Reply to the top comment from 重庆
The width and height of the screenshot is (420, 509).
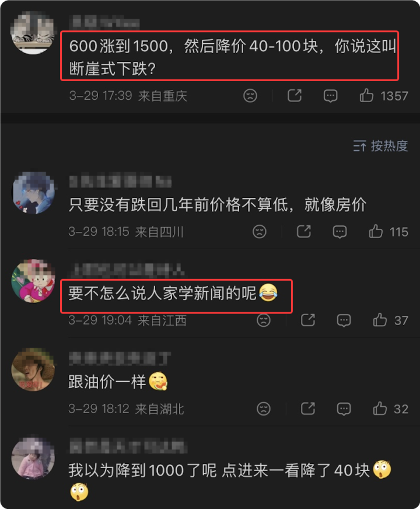click(331, 96)
